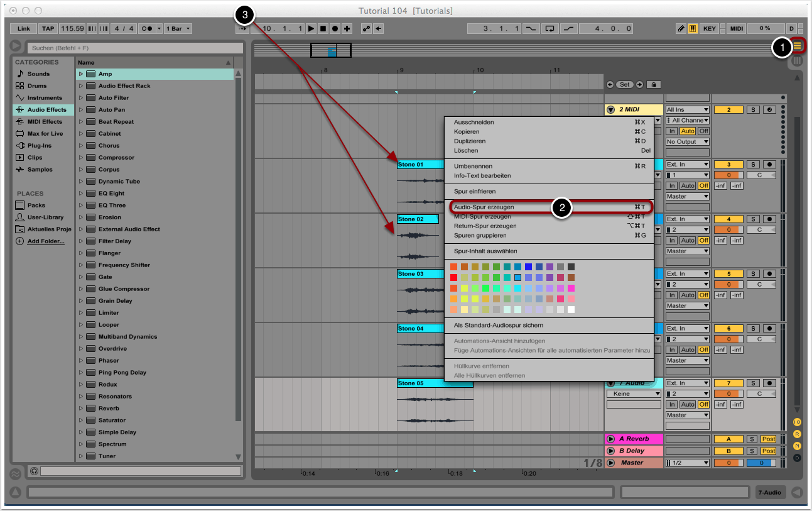Click the browser preview headphones icon
Screen dimensions: 812x511
pyautogui.click(x=34, y=471)
